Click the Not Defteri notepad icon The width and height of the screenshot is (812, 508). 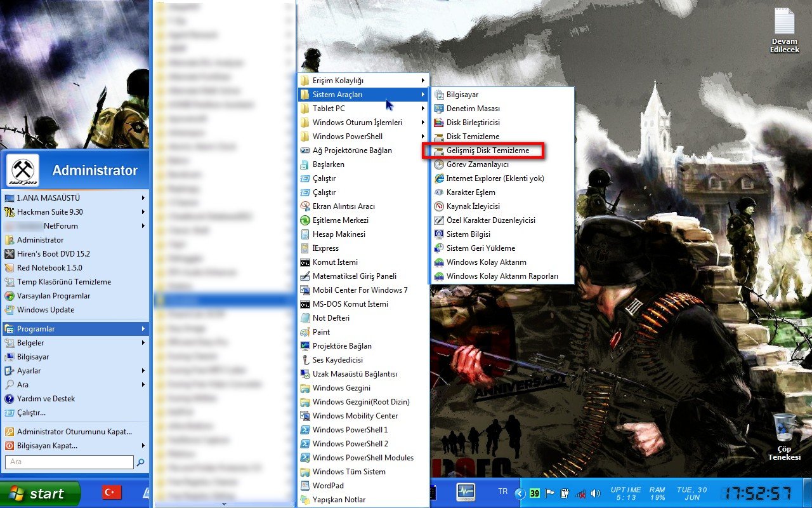tap(305, 318)
